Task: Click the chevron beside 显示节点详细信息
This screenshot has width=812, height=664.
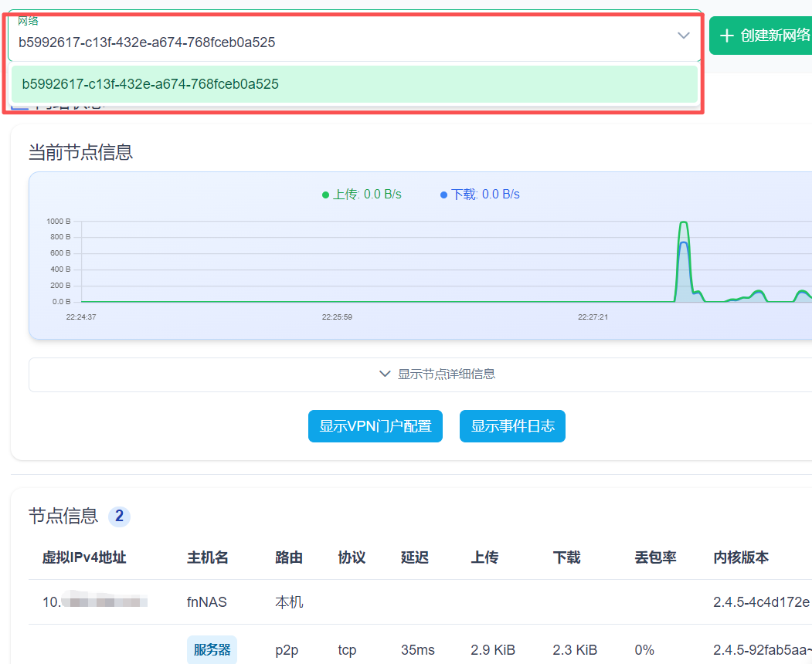Action: click(385, 373)
